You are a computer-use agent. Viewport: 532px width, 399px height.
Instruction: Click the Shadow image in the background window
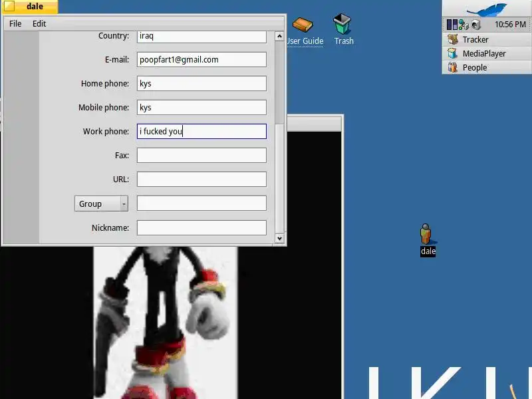tap(165, 323)
